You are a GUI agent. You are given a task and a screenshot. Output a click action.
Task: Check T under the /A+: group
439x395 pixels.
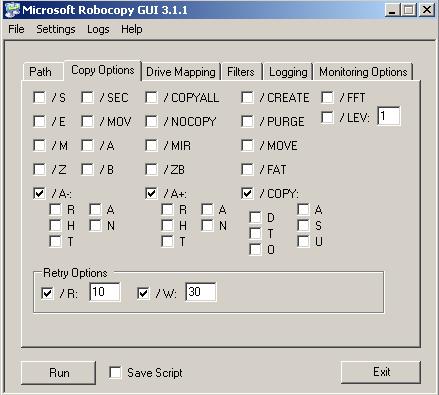(168, 242)
